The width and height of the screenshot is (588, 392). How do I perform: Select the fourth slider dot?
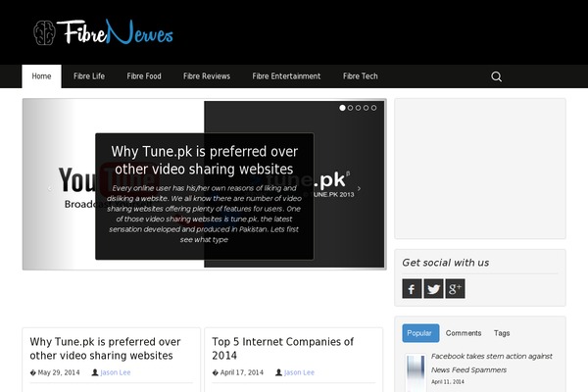(x=366, y=108)
